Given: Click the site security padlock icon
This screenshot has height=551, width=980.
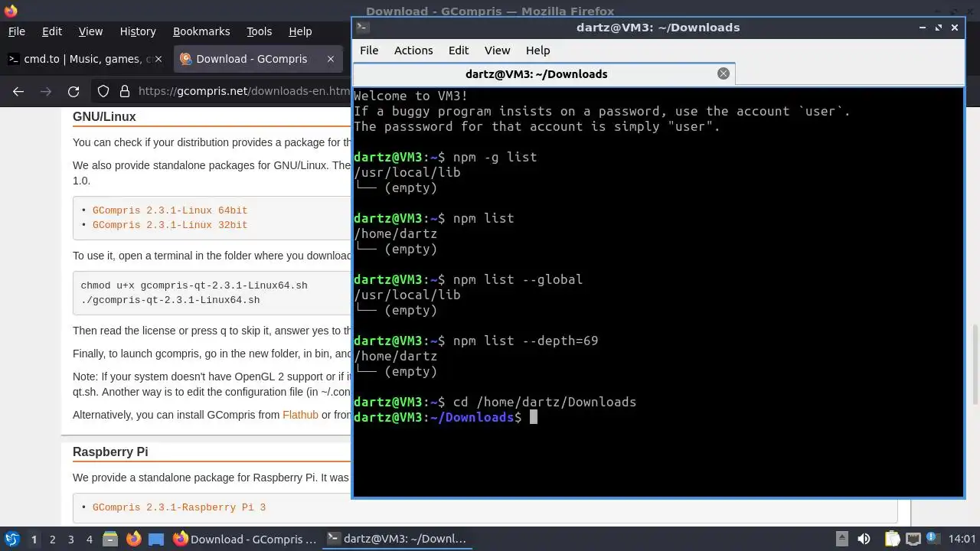Looking at the screenshot, I should [x=124, y=91].
